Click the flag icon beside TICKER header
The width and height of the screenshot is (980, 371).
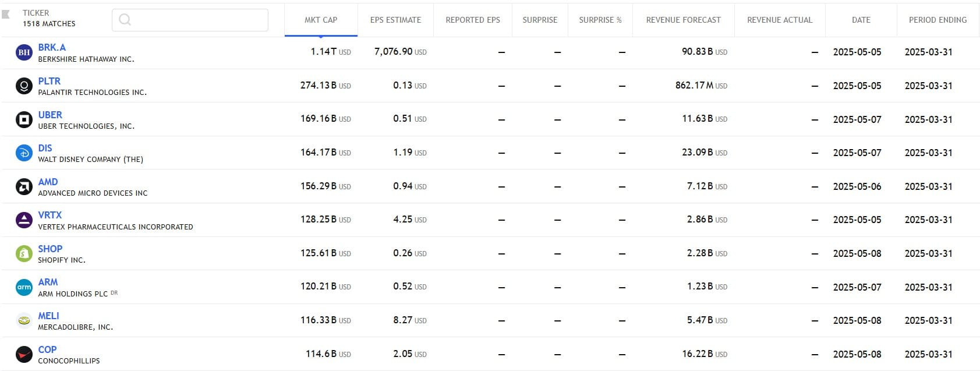[x=6, y=14]
